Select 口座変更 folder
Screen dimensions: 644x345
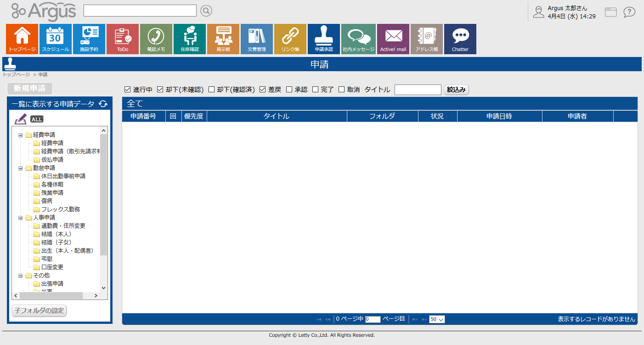[52, 267]
